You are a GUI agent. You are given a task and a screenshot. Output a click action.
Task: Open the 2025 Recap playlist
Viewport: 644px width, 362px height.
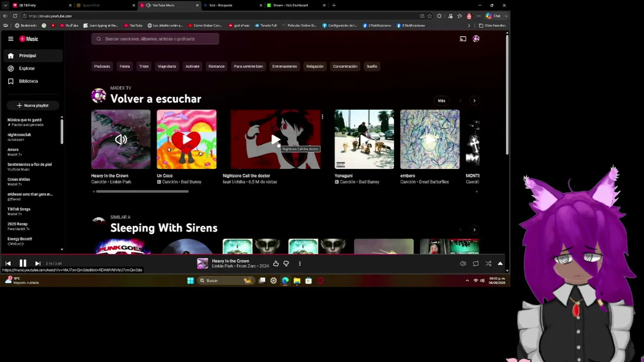(x=31, y=226)
